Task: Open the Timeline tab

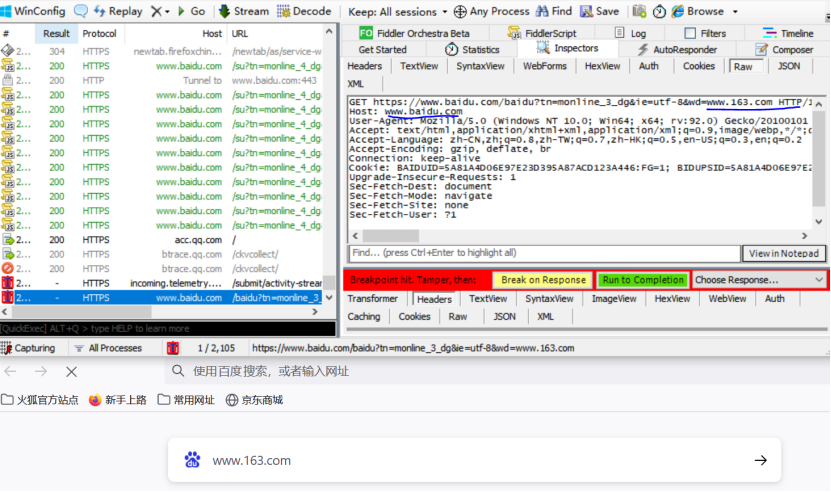Action: pyautogui.click(x=788, y=33)
